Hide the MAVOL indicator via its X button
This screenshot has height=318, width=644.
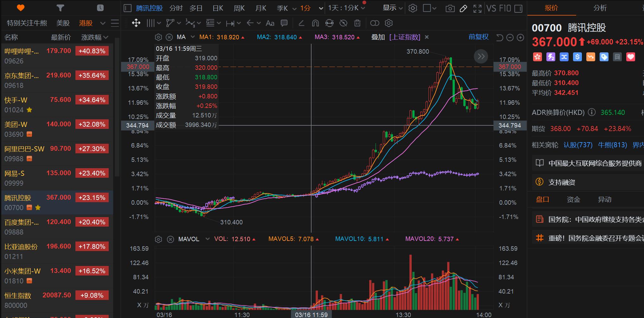(x=171, y=239)
